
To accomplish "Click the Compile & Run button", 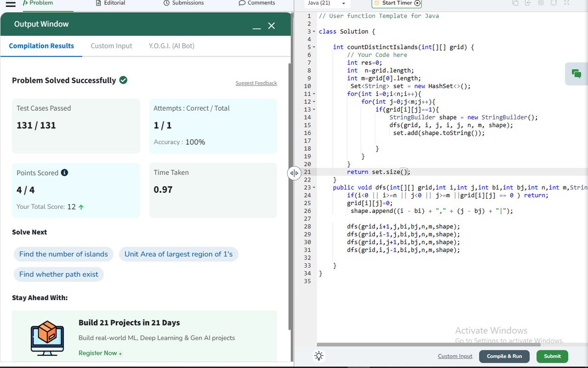I will [x=504, y=356].
